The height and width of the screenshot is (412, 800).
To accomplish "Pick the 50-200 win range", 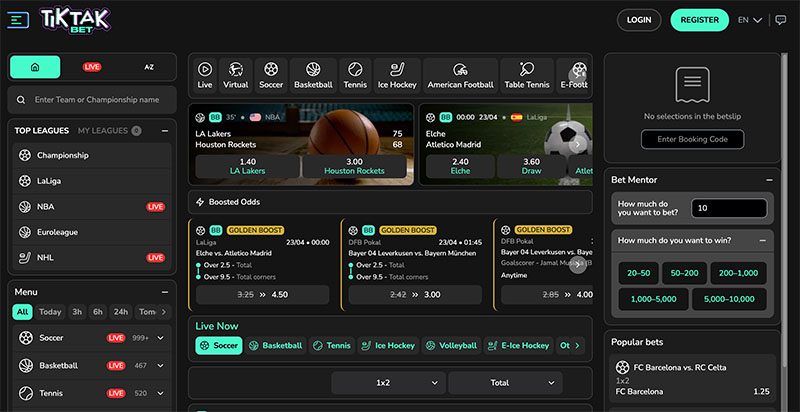I will point(684,273).
